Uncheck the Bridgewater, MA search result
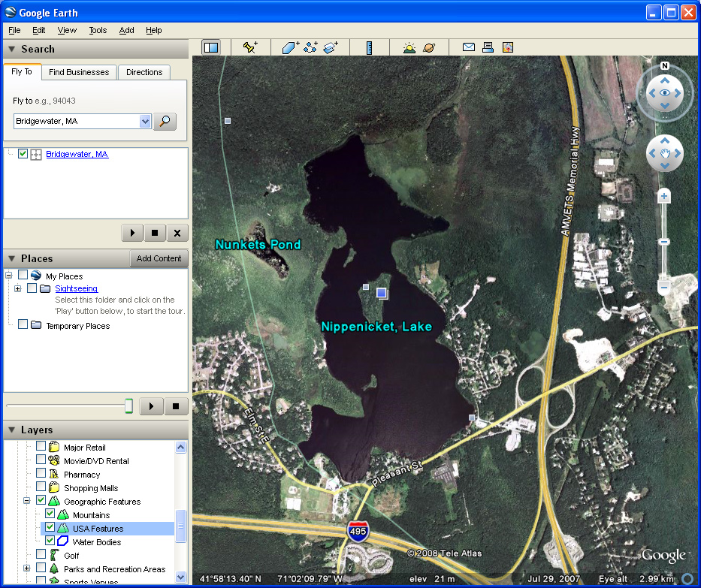 point(23,154)
